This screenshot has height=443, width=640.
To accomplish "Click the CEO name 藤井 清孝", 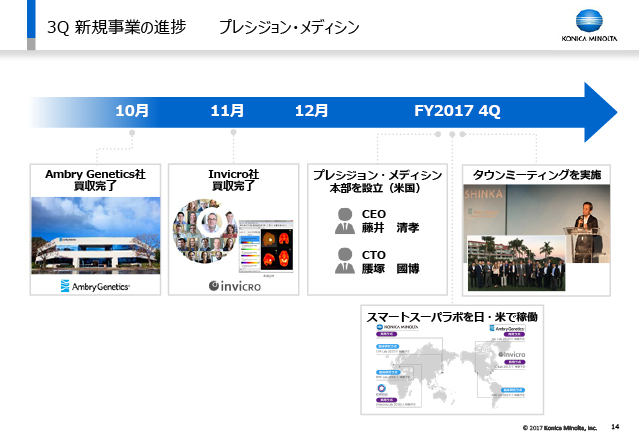I will [x=390, y=228].
